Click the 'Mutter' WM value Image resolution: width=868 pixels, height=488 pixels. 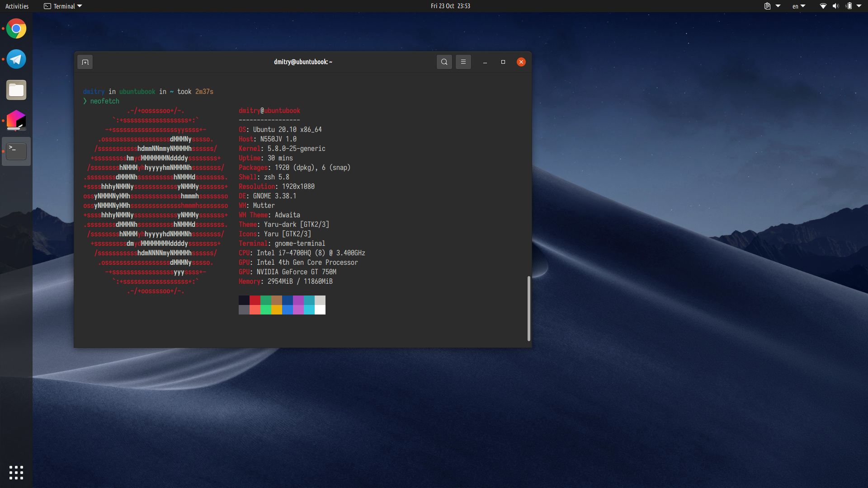[x=264, y=206]
